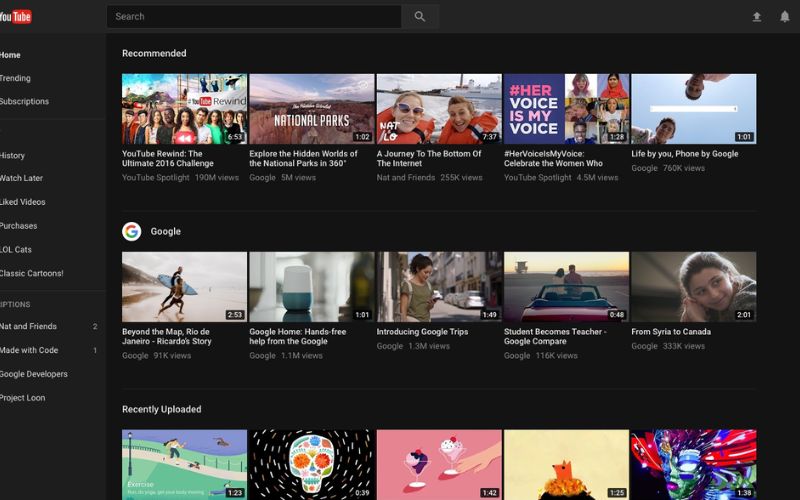Open Liked Videos in the sidebar
Screen dimensions: 800x500
point(22,202)
